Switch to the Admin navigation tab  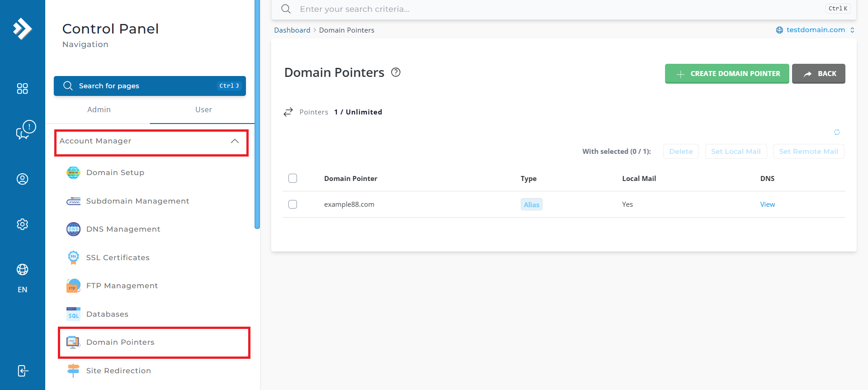99,109
